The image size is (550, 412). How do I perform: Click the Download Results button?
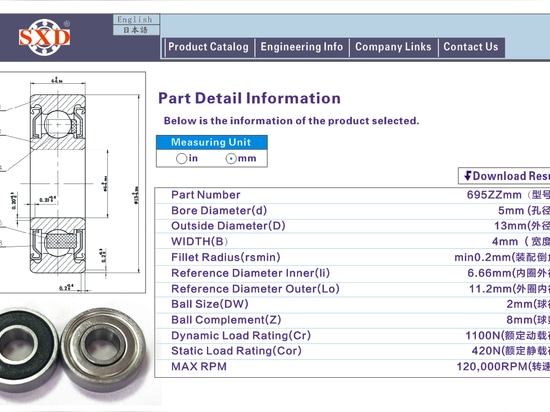click(x=504, y=176)
